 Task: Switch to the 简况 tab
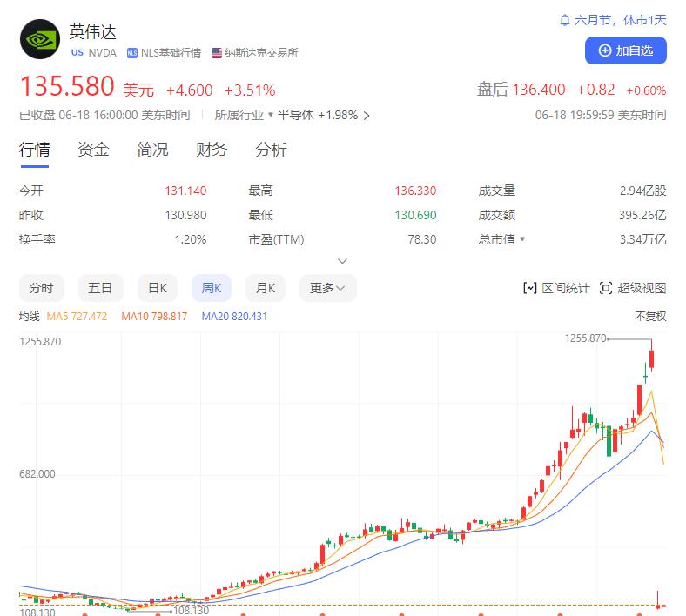tap(152, 150)
